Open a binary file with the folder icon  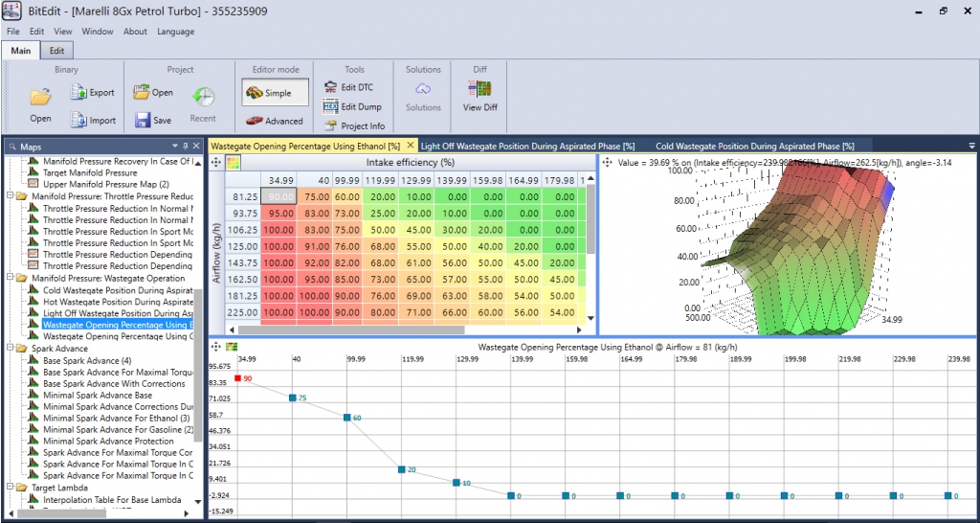(x=40, y=97)
